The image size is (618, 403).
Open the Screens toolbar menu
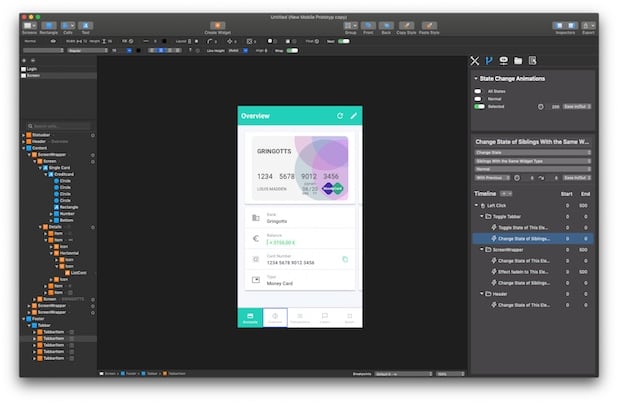[30, 26]
